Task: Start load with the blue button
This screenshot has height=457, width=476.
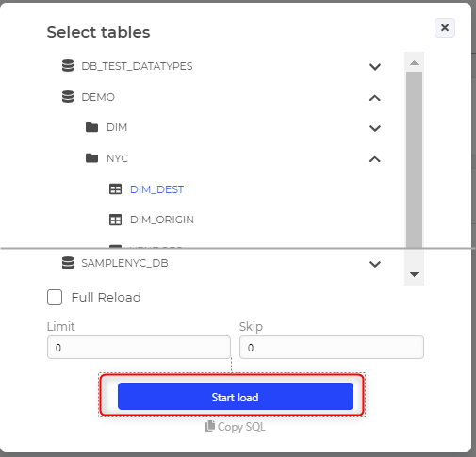Action: [236, 396]
